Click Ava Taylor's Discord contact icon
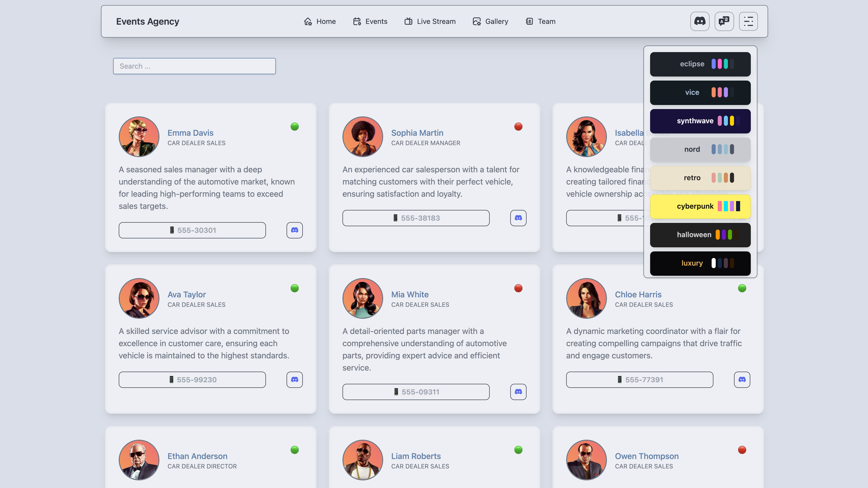 pyautogui.click(x=294, y=379)
